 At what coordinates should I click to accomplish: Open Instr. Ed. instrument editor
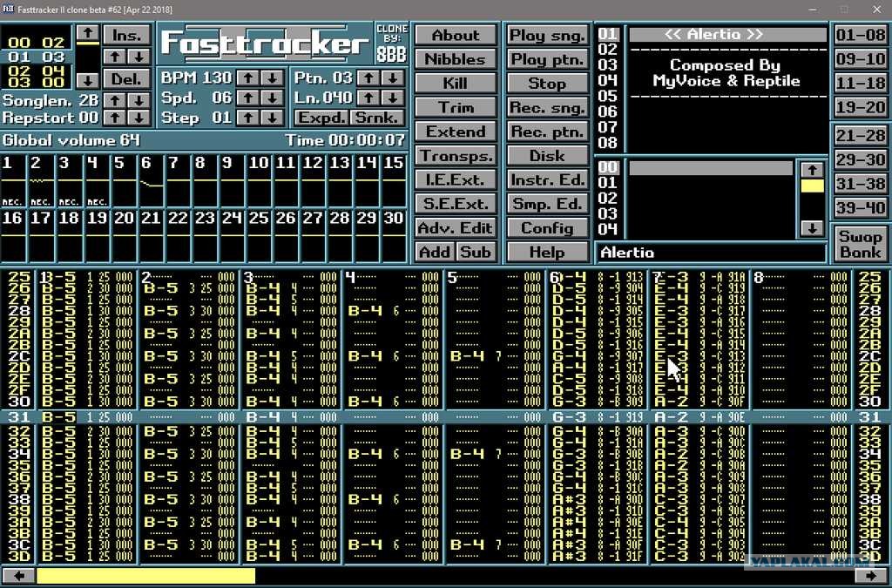click(x=547, y=179)
